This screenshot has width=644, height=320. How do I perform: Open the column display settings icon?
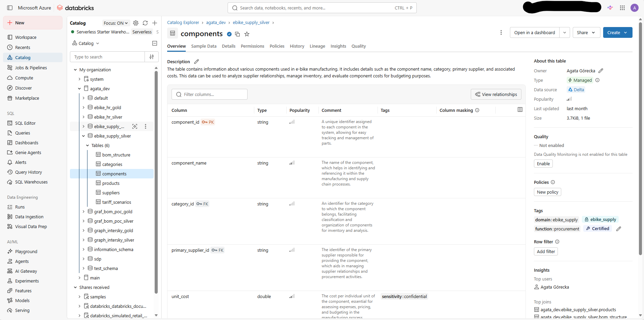tap(520, 109)
